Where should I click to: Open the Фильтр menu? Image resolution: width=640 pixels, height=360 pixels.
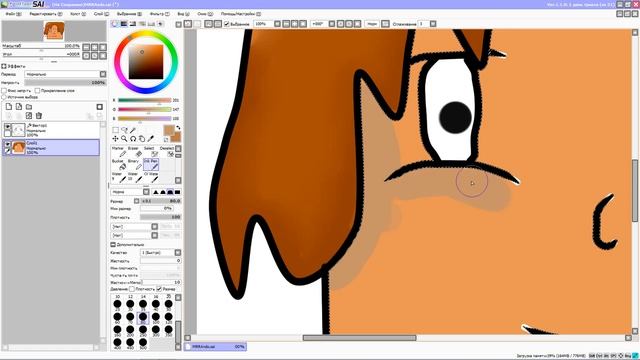(160, 14)
